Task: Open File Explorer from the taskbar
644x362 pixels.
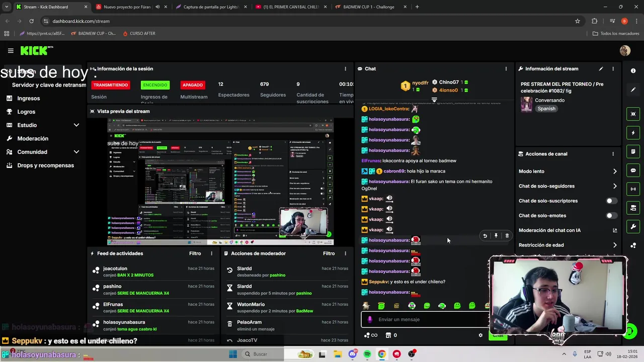Action: tap(338, 354)
